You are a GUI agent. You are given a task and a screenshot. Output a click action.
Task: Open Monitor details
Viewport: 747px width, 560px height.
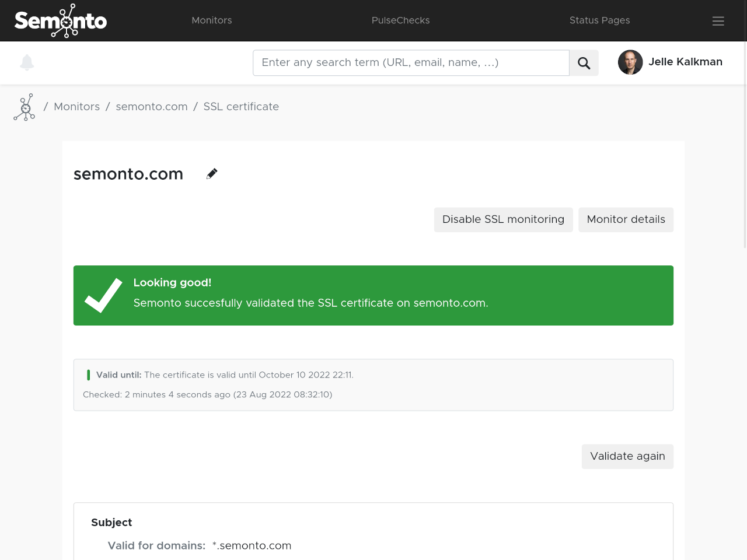[626, 220]
